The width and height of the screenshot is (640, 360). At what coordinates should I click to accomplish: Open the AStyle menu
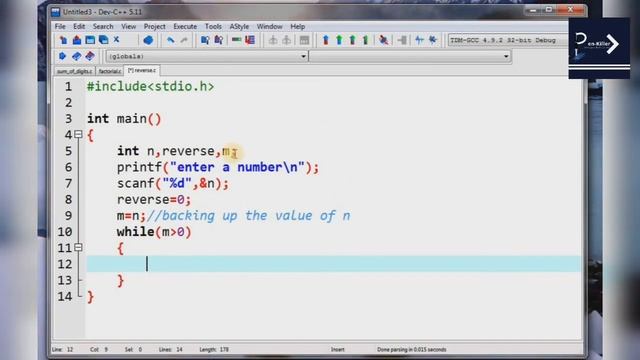[x=239, y=27]
